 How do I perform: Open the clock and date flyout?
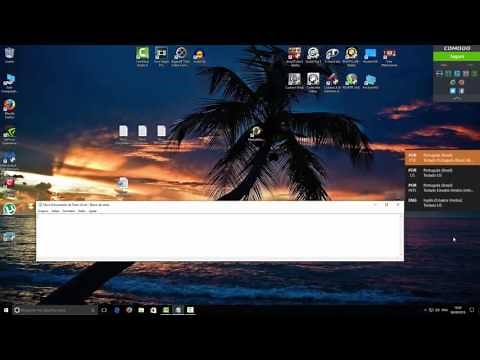tap(458, 310)
